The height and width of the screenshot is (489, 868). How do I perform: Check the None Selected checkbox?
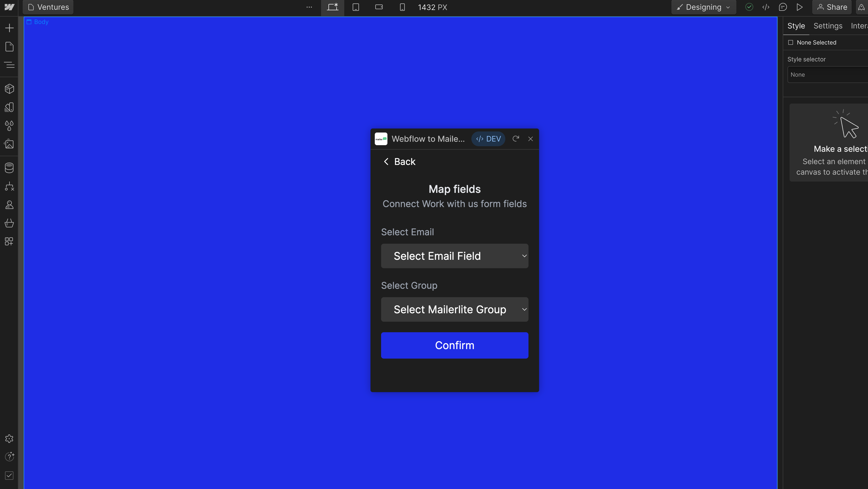point(791,42)
